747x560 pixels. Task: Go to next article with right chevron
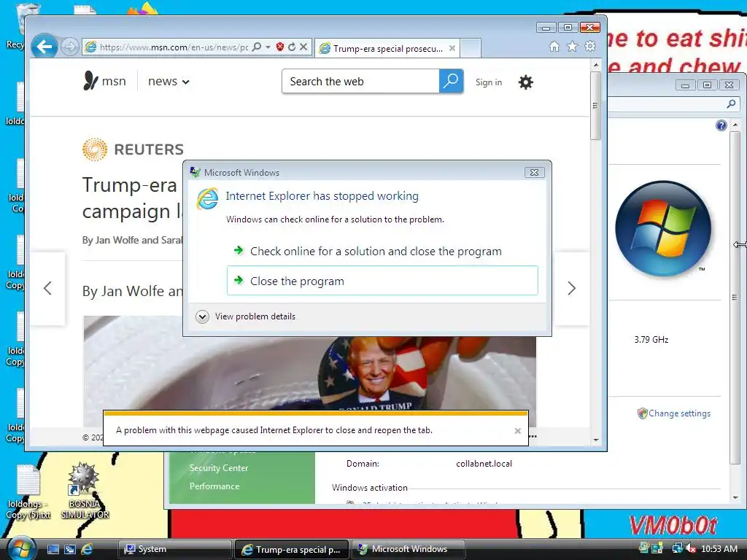[572, 288]
